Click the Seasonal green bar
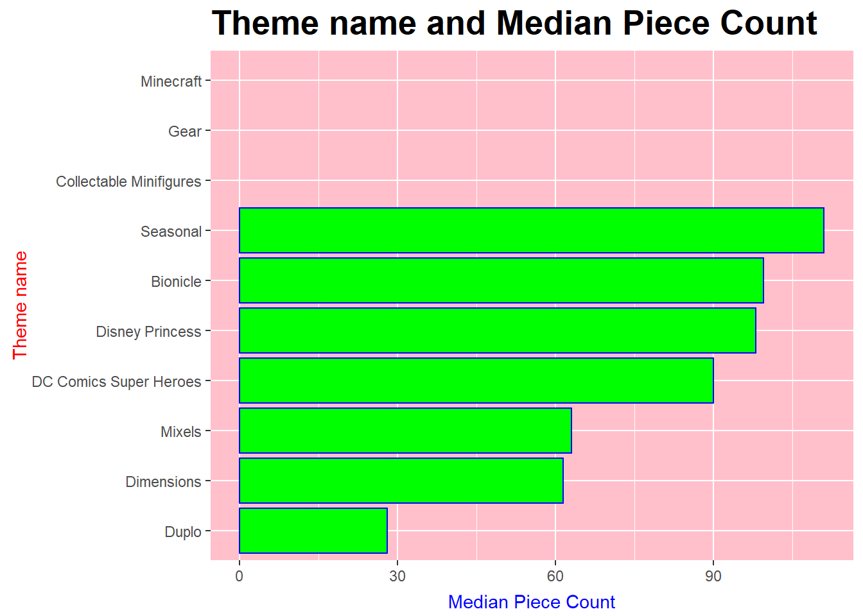 pos(531,230)
